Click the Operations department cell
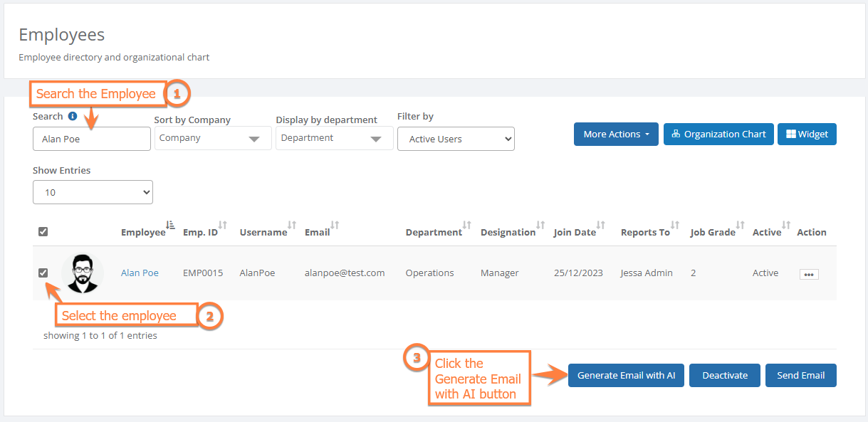868x422 pixels. (x=429, y=273)
